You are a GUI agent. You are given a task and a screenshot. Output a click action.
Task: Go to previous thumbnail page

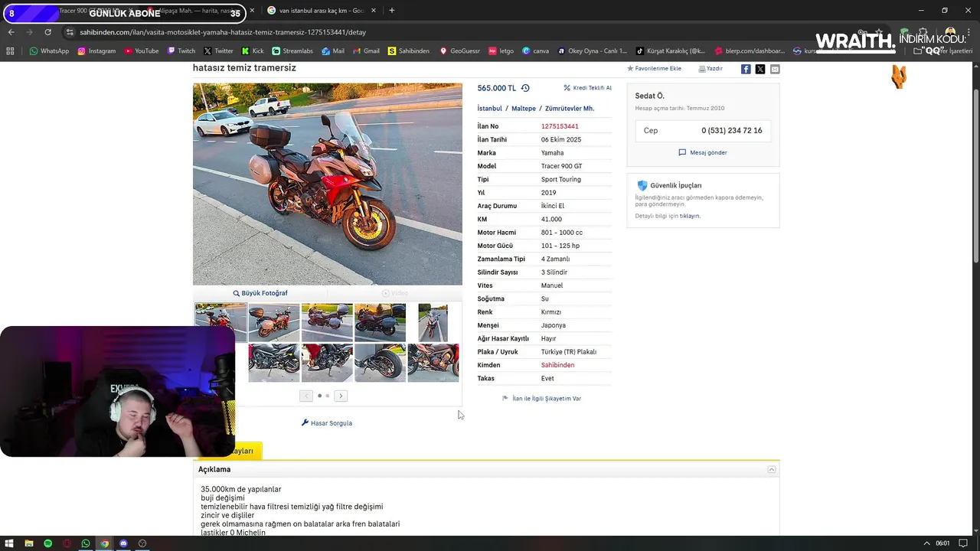coord(306,396)
